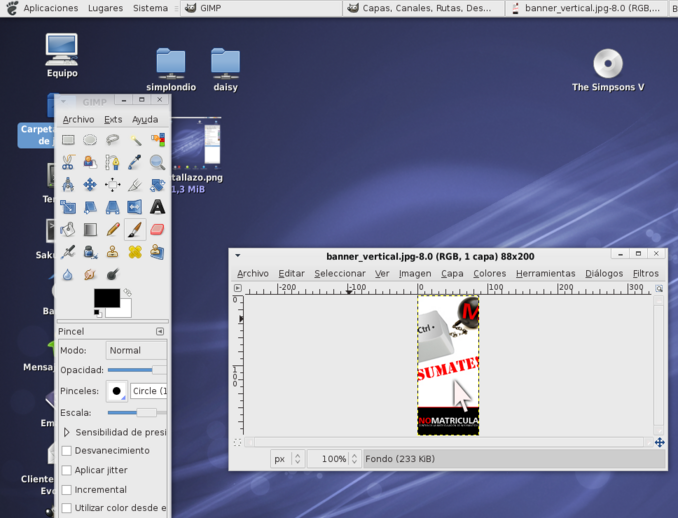Enable the Aplicar jitter checkbox
Screen dimensions: 678x518
click(x=67, y=470)
